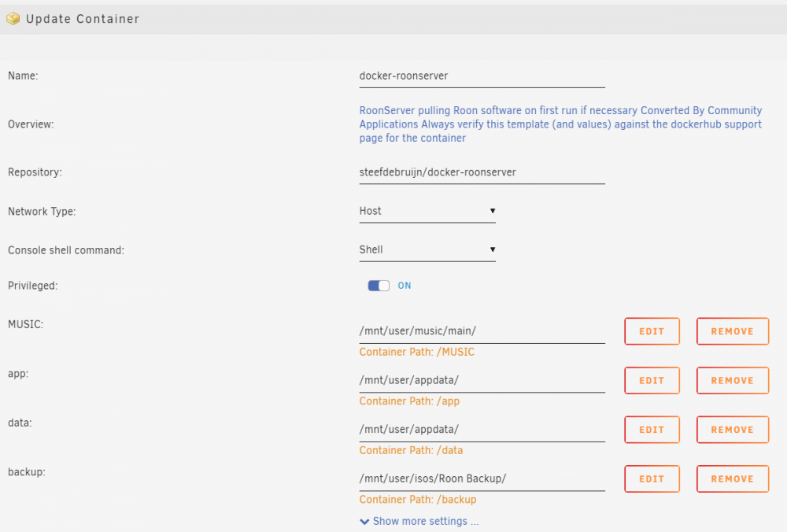787x532 pixels.
Task: Click the 'Privileged:' label
Action: [32, 286]
